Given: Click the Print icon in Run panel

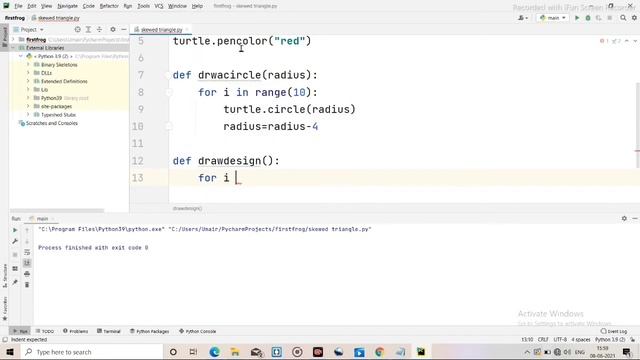Looking at the screenshot, I should (x=27, y=274).
